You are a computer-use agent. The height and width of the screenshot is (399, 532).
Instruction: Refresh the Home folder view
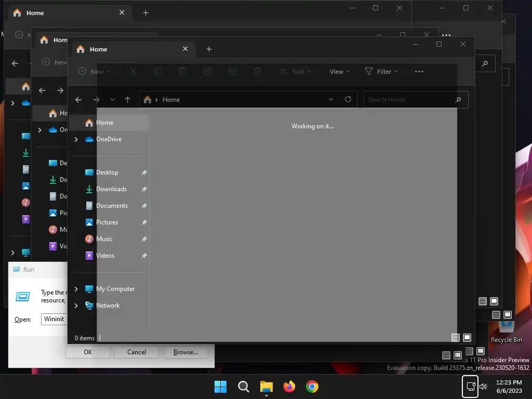[x=348, y=99]
